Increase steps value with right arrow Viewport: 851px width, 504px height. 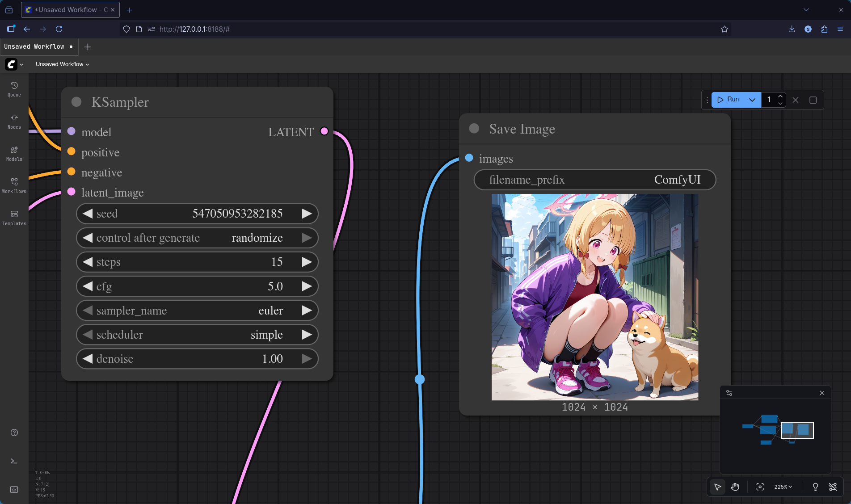coord(307,262)
